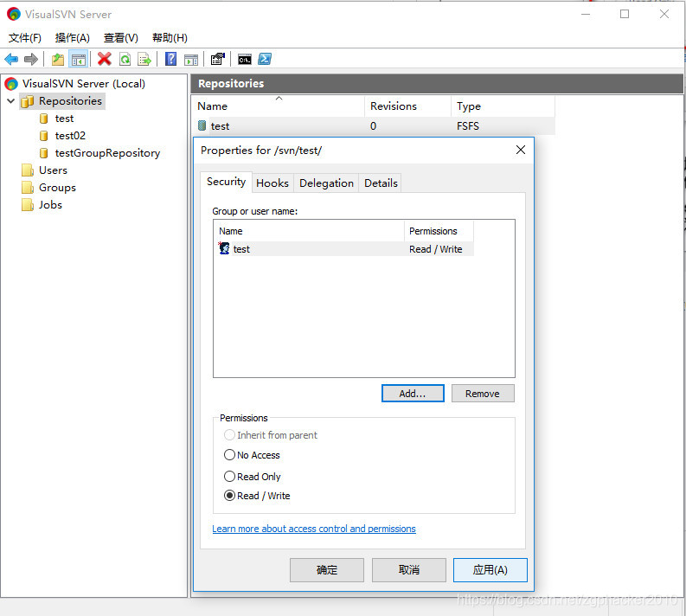Click the Refresh toolbar icon

click(125, 59)
